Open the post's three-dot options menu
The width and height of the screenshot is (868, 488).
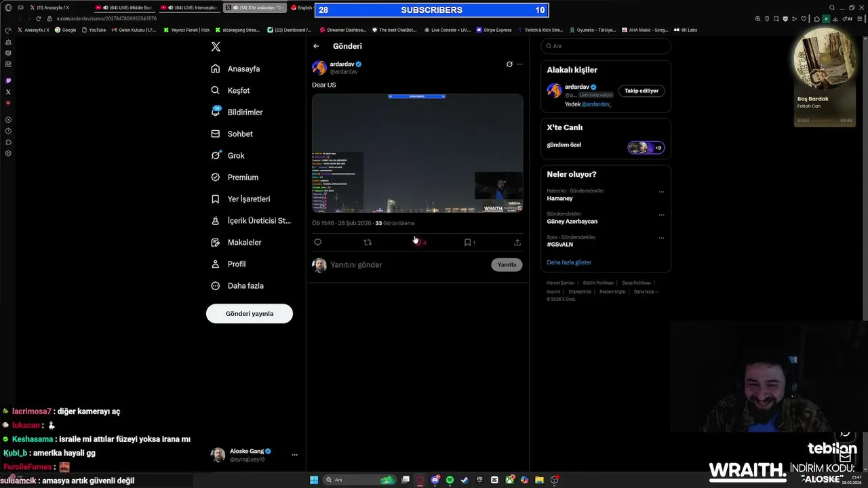(520, 64)
